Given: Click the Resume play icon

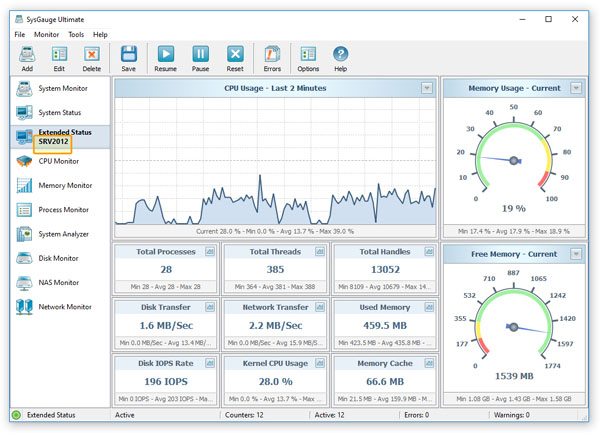Looking at the screenshot, I should 166,54.
